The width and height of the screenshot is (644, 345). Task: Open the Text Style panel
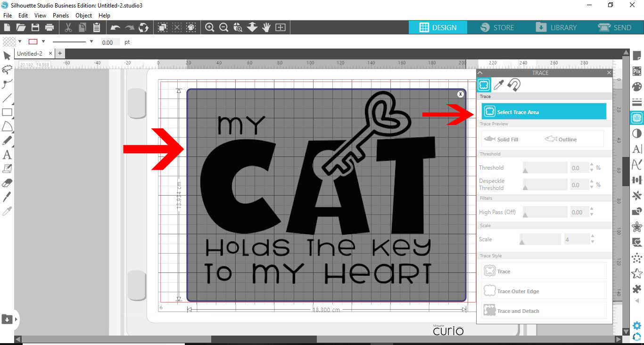tap(637, 149)
